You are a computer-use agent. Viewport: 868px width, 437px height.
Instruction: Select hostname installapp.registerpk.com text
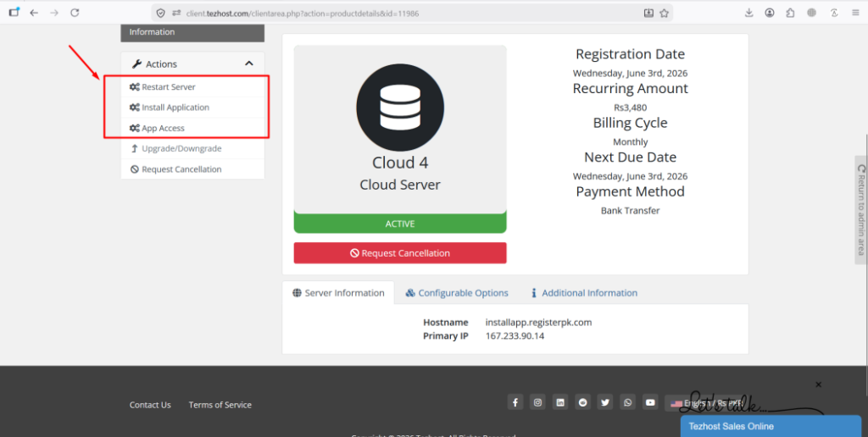point(538,323)
